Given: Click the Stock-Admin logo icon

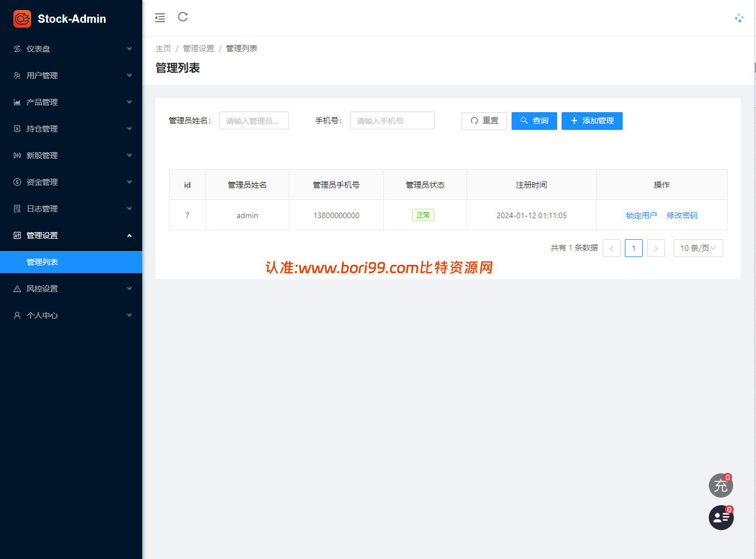Looking at the screenshot, I should coord(22,18).
